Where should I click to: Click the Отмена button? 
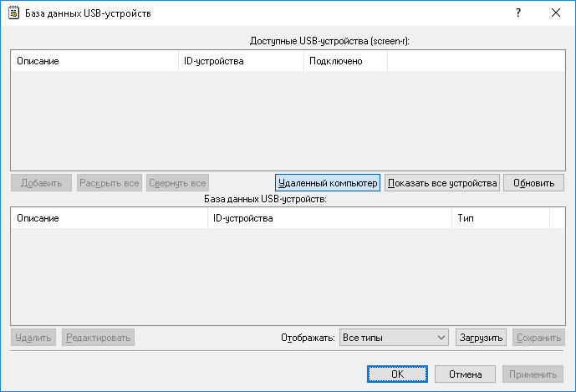tap(465, 374)
